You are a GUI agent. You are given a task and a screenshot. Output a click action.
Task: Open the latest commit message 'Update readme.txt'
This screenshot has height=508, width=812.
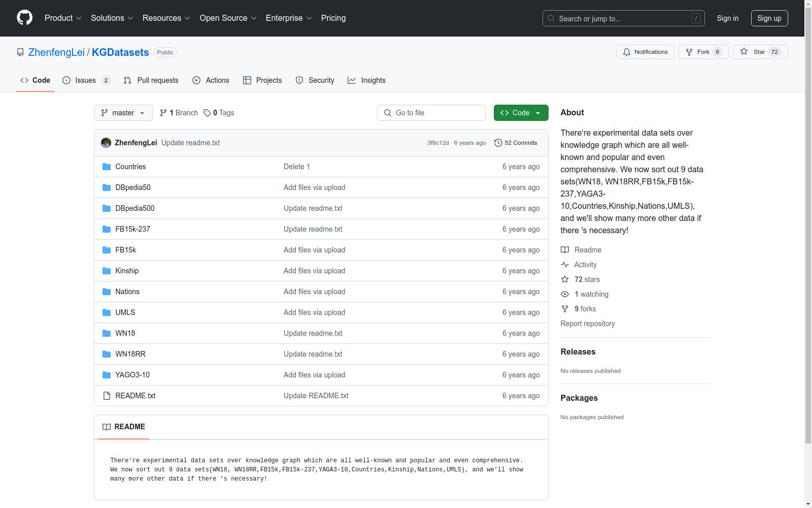point(190,143)
